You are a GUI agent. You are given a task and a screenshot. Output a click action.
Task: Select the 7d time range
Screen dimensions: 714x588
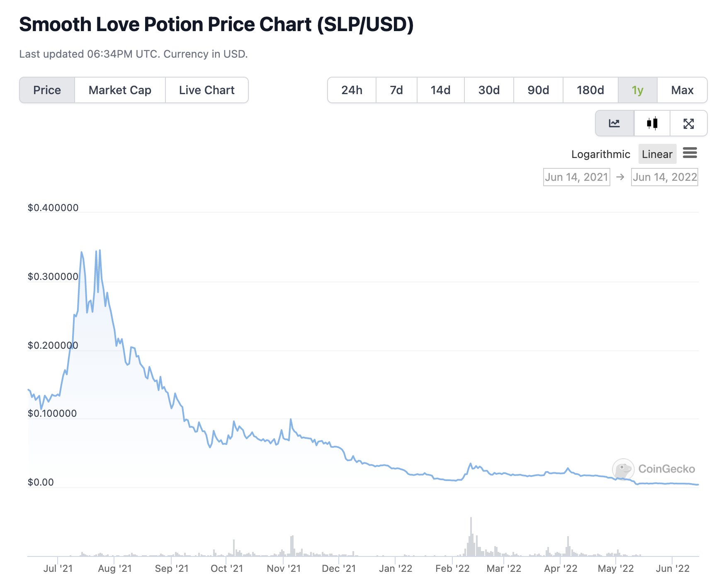click(396, 90)
